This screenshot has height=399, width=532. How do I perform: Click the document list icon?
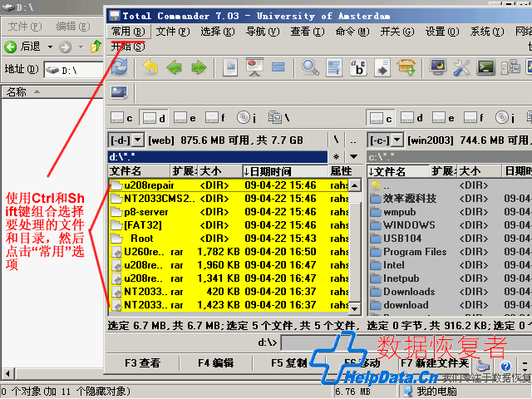coord(334,67)
